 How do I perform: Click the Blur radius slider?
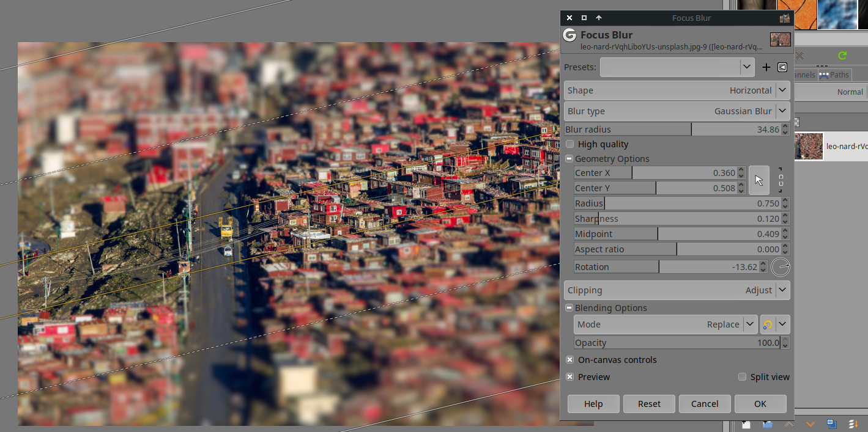pos(673,130)
